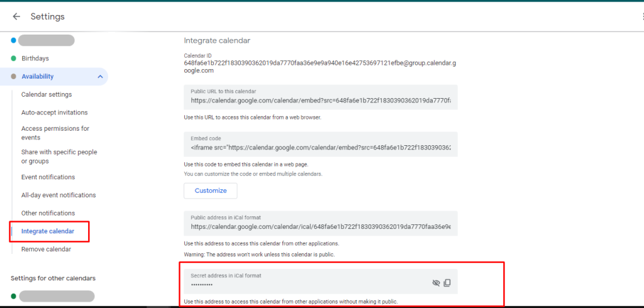Viewport: 644px width, 308px height.
Task: Open the Birthdays calendar settings
Action: (35, 58)
